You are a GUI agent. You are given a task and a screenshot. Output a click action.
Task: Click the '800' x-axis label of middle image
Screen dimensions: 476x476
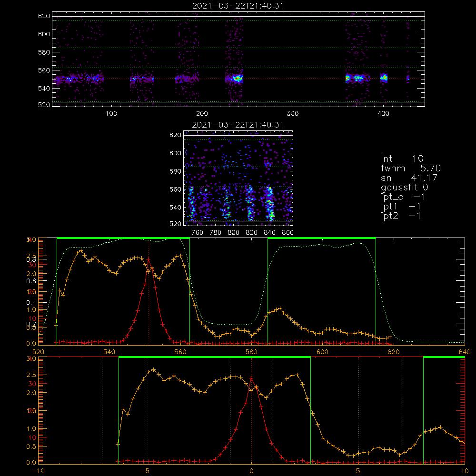click(x=233, y=233)
